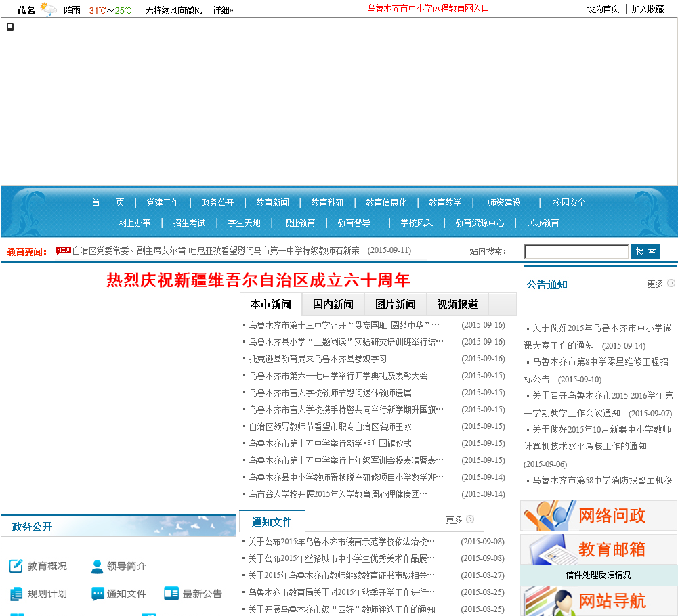678x616 pixels.
Task: Click 更多 next to 公告通知
Action: point(655,284)
